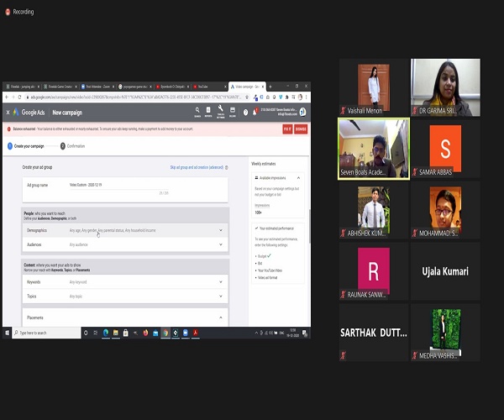Click the FIX IT button in the alert

click(287, 129)
